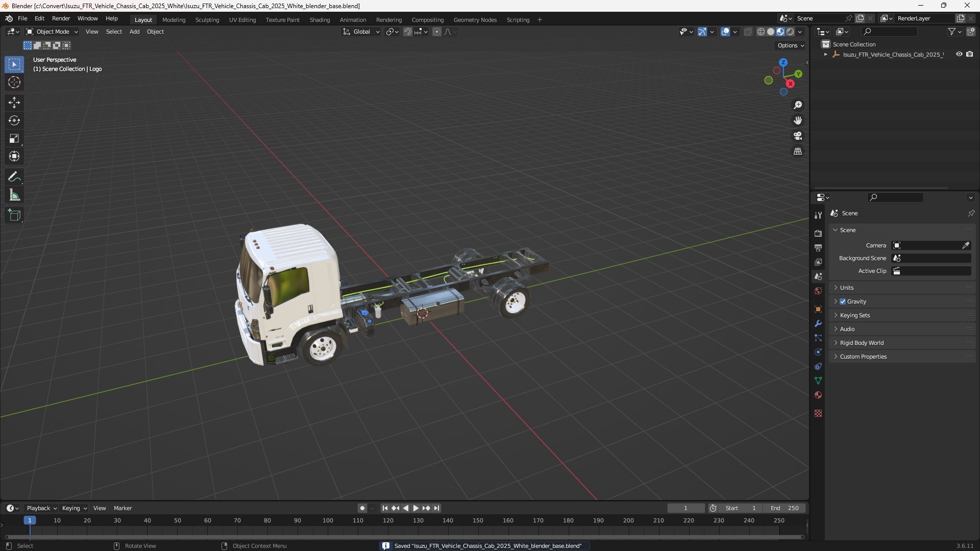The image size is (980, 551).
Task: Activate the Select Box tool
Action: pyautogui.click(x=14, y=64)
